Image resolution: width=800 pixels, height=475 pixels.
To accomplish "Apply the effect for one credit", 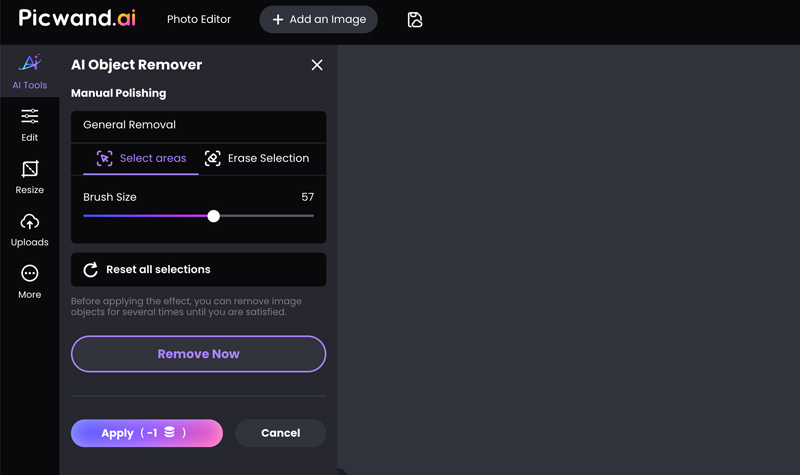I will pyautogui.click(x=147, y=433).
